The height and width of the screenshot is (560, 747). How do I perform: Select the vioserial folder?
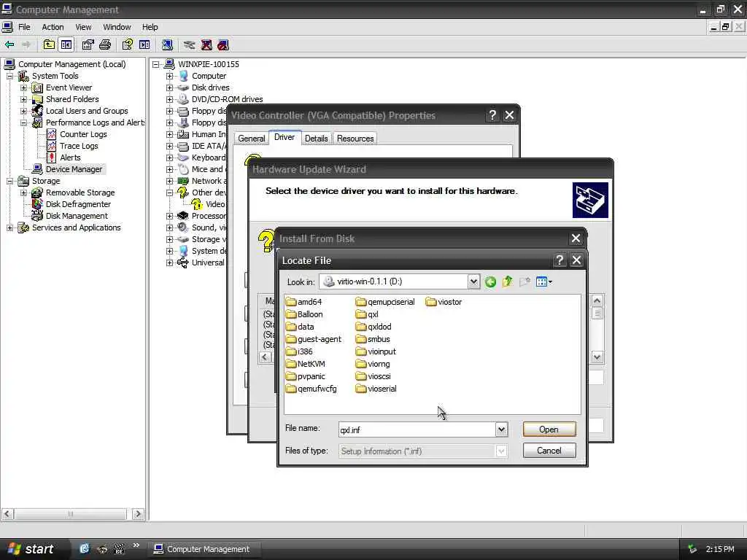tap(376, 389)
